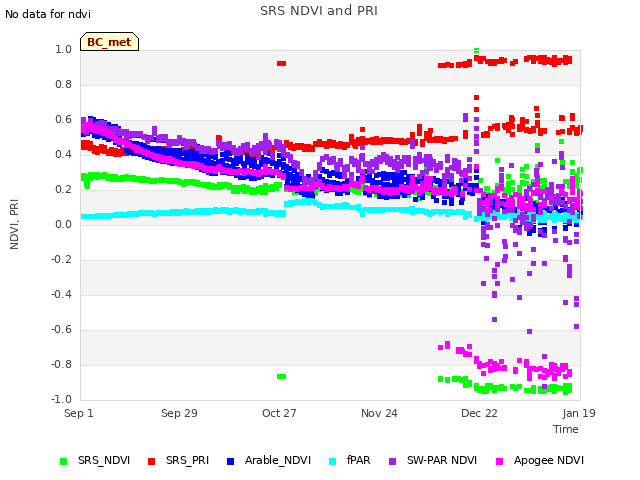Click the purple SW-PAR NDVI legend swatch
This screenshot has height=480, width=640.
[392, 461]
